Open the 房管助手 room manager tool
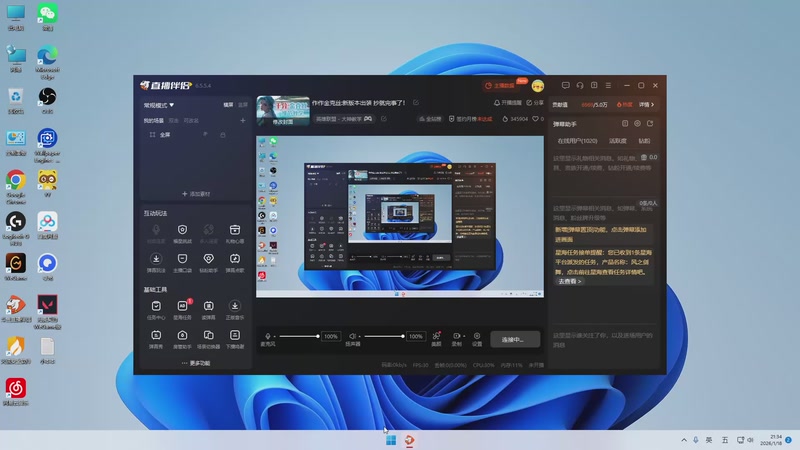The height and width of the screenshot is (450, 800). 182,339
